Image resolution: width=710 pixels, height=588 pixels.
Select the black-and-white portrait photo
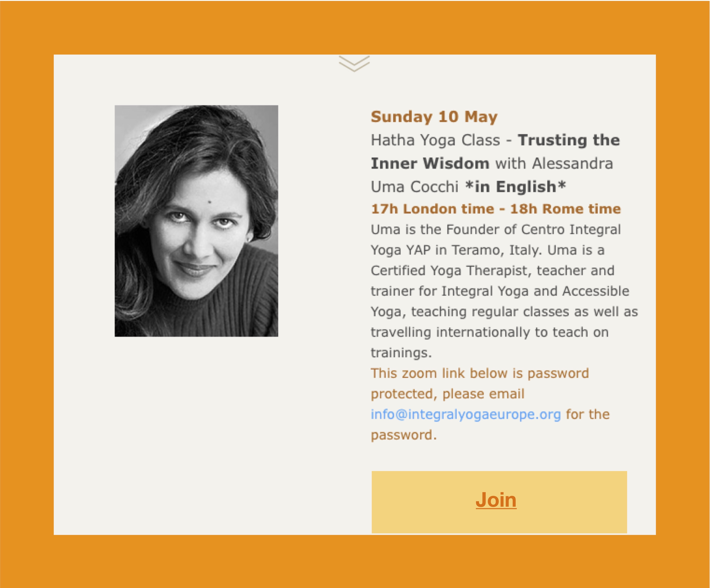click(196, 221)
